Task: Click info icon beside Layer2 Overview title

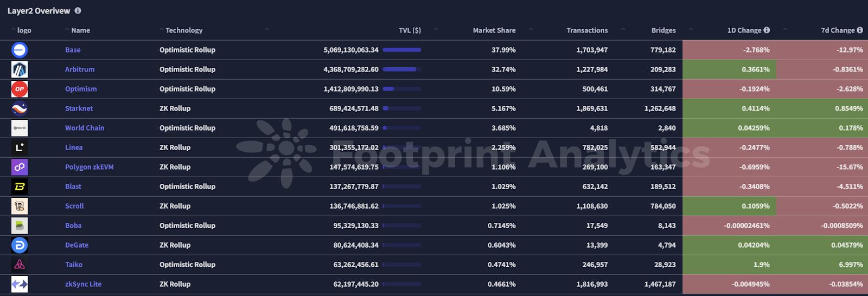Action: point(78,10)
